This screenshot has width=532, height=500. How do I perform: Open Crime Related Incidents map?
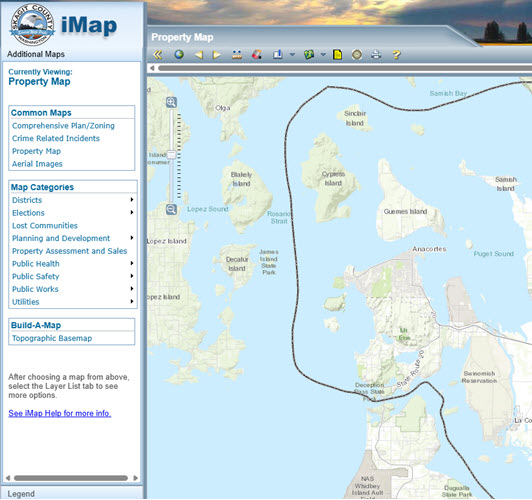(x=56, y=138)
